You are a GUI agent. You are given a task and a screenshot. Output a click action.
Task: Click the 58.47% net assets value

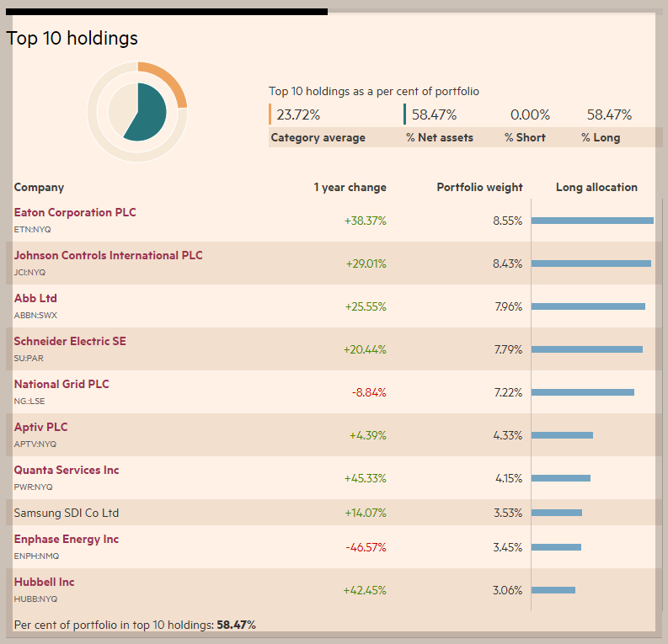click(434, 115)
